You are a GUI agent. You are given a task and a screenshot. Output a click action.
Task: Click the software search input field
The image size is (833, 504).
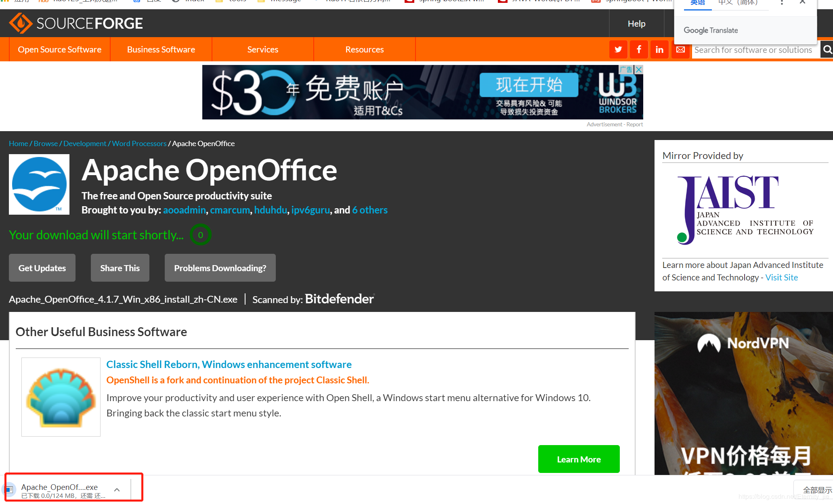753,50
